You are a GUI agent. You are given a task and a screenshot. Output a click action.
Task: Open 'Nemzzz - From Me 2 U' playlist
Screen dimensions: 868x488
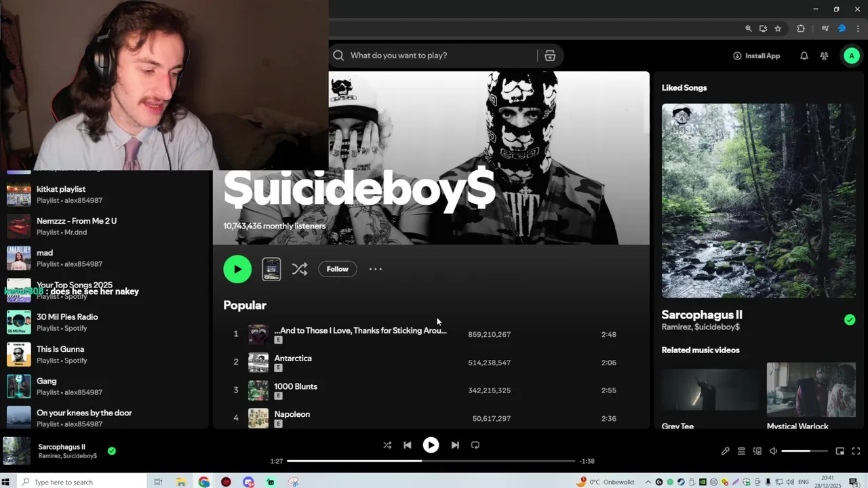coord(108,226)
